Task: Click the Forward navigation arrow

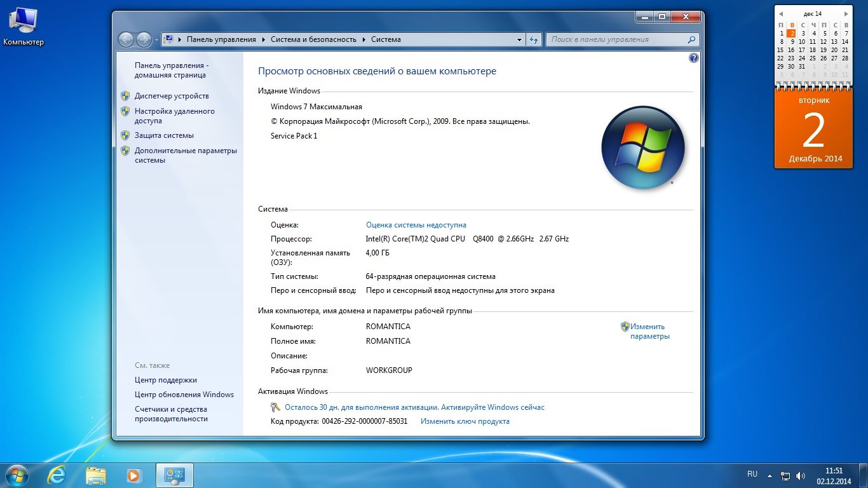Action: (144, 39)
